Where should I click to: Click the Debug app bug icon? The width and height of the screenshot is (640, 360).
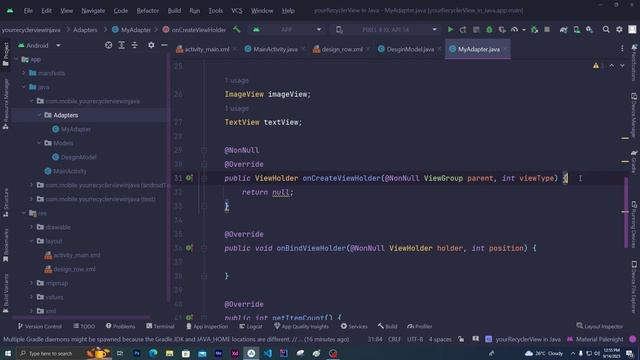(x=489, y=29)
